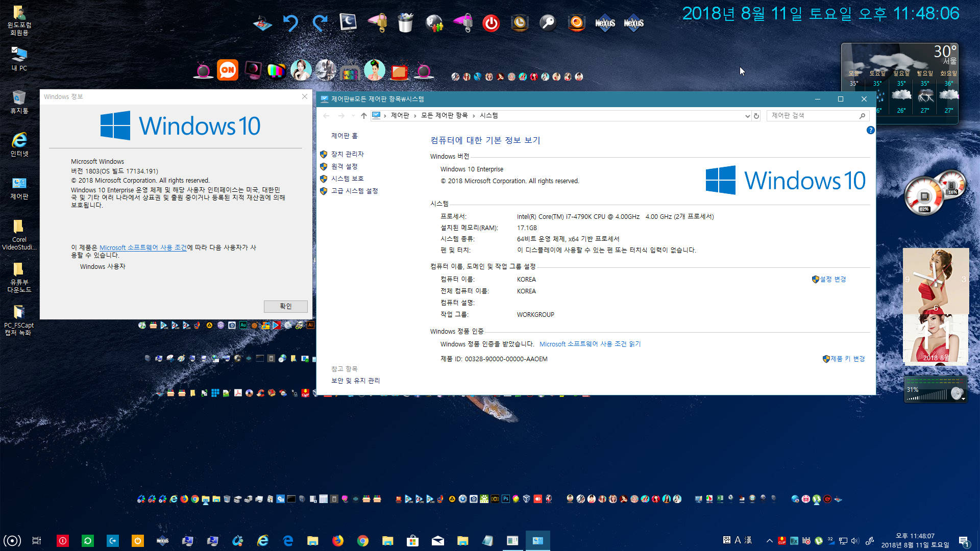Open Microsoft 소프트웨어 사용 조건 link in dialog
The image size is (980, 551).
click(x=143, y=247)
